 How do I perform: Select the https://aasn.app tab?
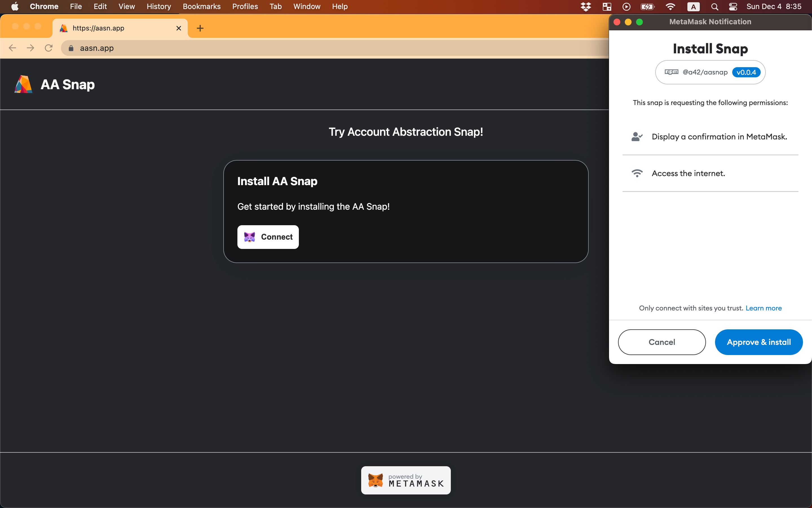pyautogui.click(x=120, y=28)
